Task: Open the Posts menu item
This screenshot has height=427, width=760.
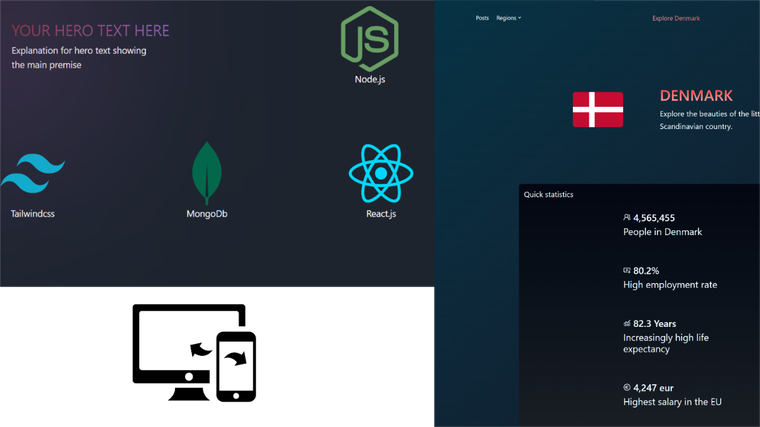Action: (482, 18)
